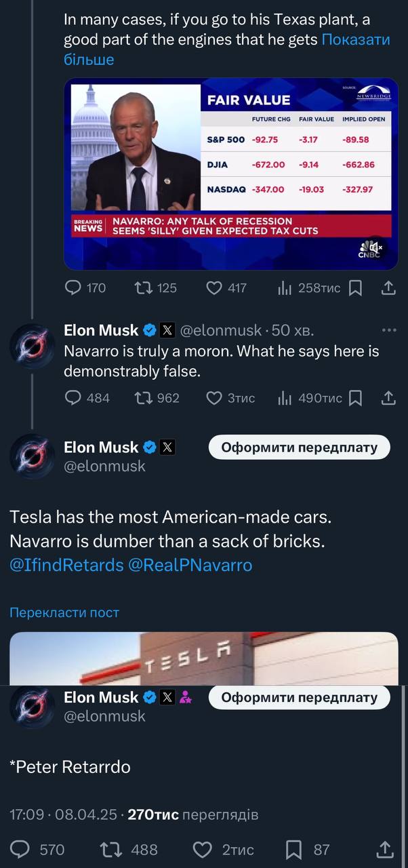Bookmark the Peter Retarrdo post

coord(294,849)
